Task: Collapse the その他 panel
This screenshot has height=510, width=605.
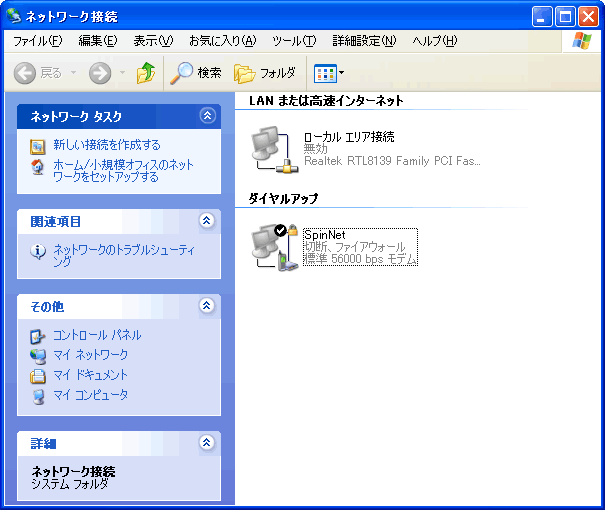Action: 207,305
